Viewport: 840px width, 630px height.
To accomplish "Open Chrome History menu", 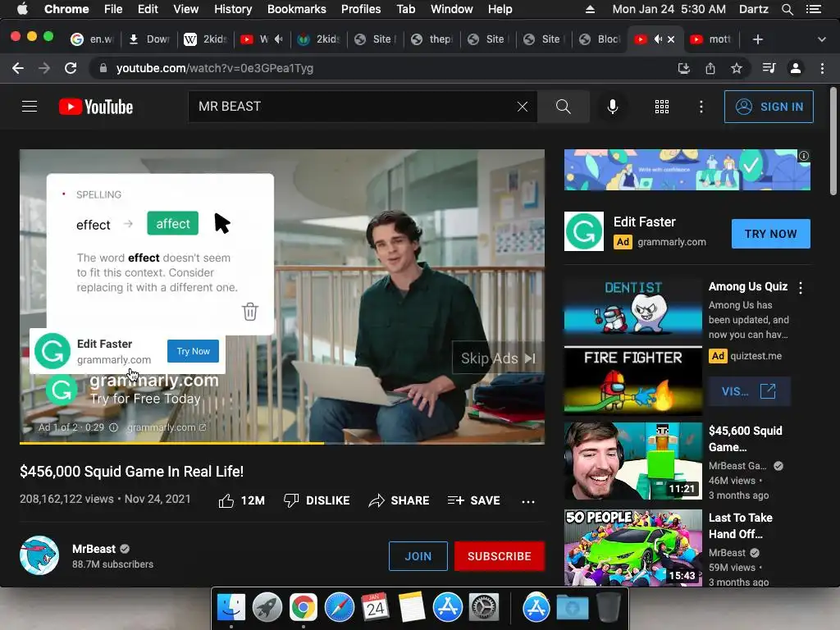I will pyautogui.click(x=233, y=9).
